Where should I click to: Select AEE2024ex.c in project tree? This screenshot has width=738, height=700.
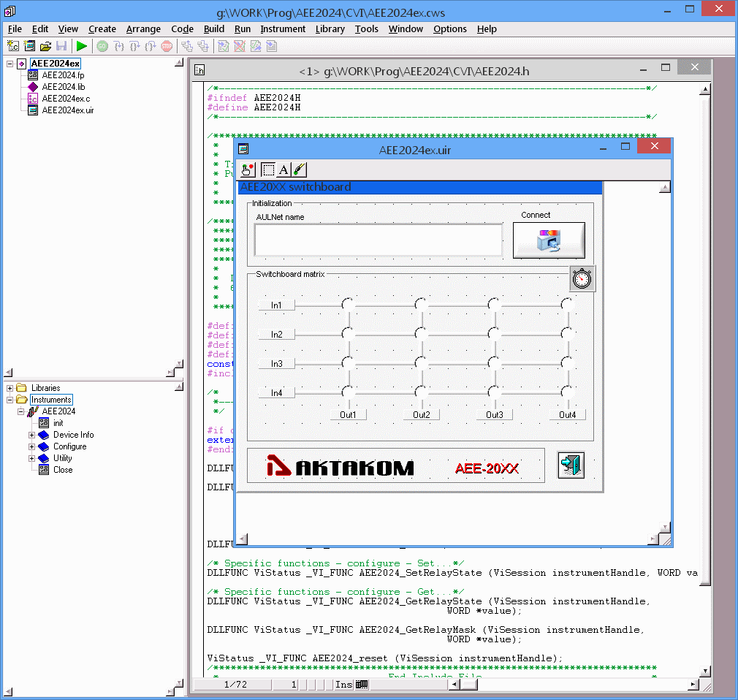coord(66,99)
